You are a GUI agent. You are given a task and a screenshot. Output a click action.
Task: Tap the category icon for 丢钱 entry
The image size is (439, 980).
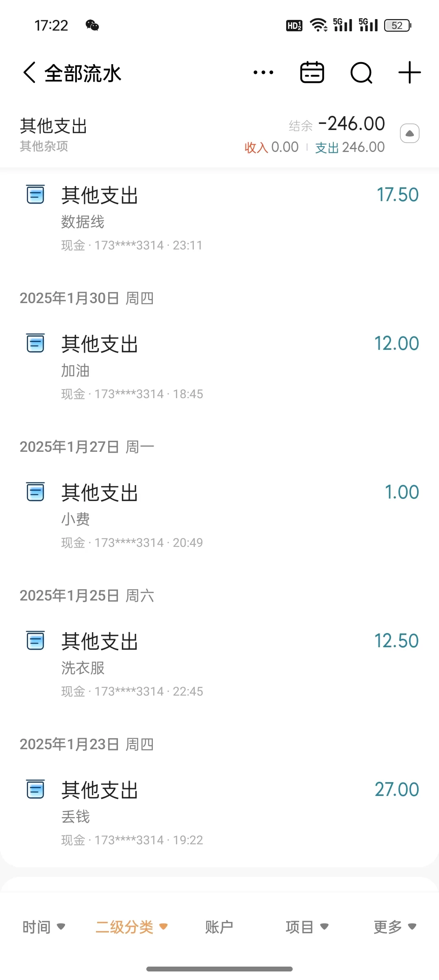pyautogui.click(x=35, y=789)
